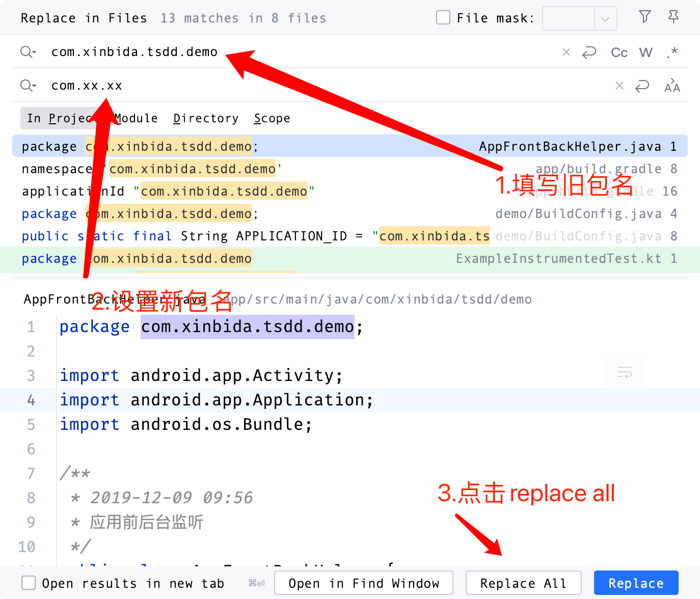Open replace history dropdown magnifier
700x599 pixels.
[28, 86]
